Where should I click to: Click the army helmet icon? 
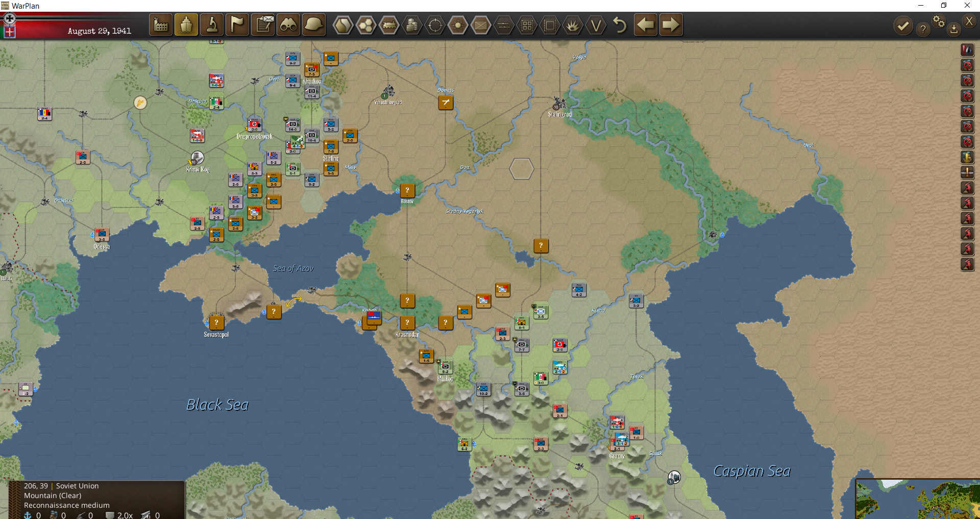(x=314, y=25)
